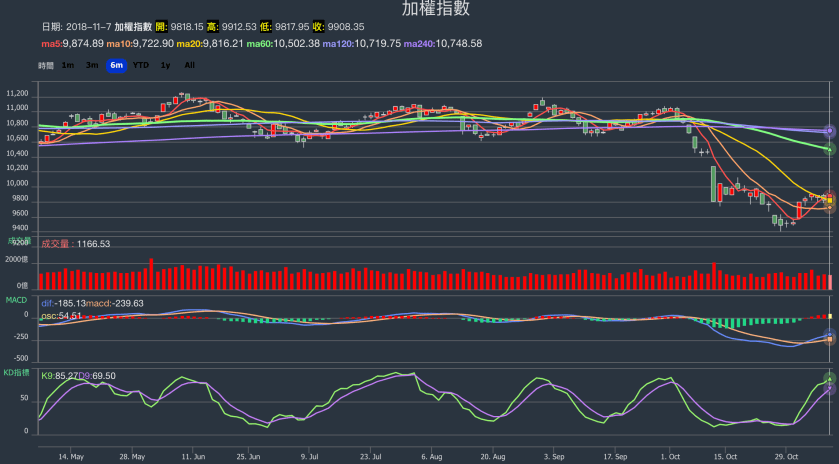
Task: Click the tallest red volume bar
Action: click(x=151, y=273)
